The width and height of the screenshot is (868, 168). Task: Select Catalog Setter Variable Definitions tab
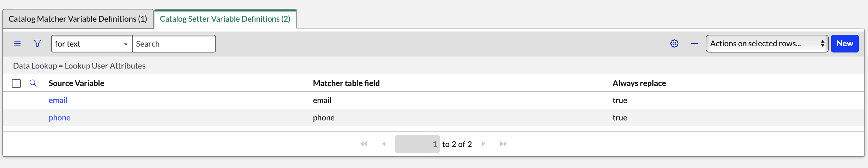(x=225, y=19)
